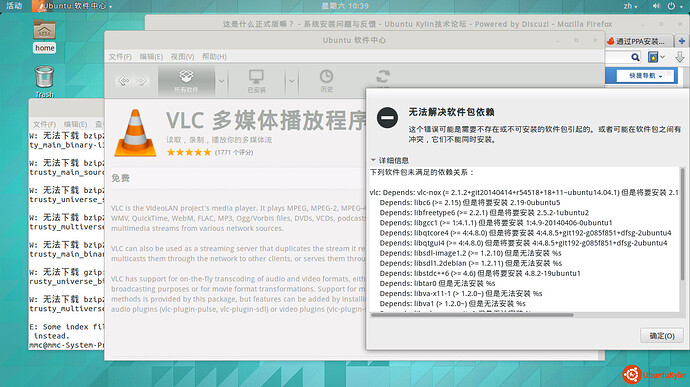Screen dimensions: 690x387
Task: Click the 'Depends: libsdl-image1.2' line
Action: point(470,253)
